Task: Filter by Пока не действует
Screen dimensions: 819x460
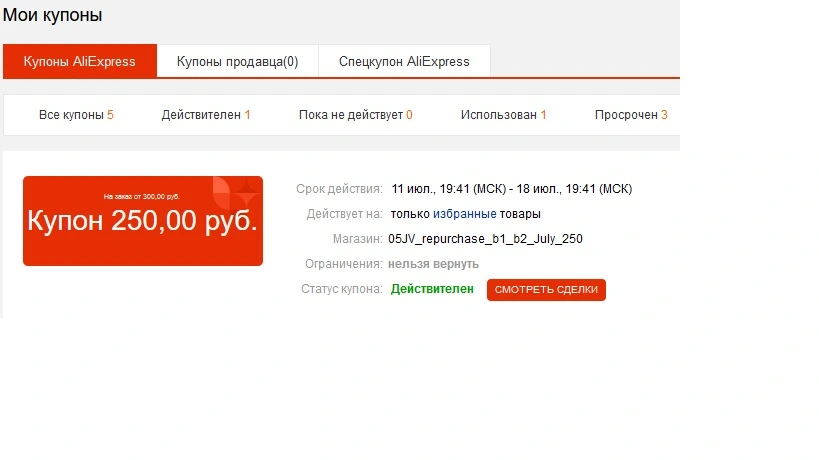Action: 356,115
